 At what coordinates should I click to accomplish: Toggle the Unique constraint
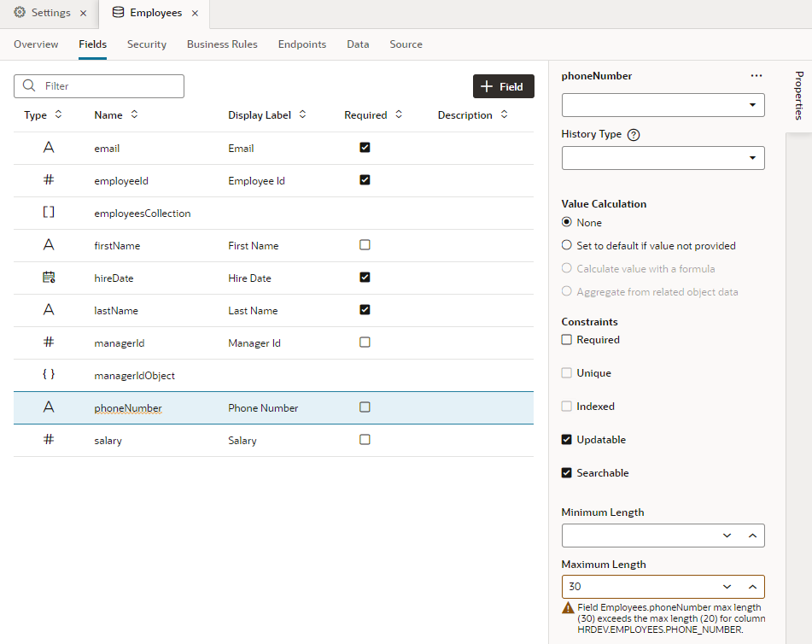[567, 372]
